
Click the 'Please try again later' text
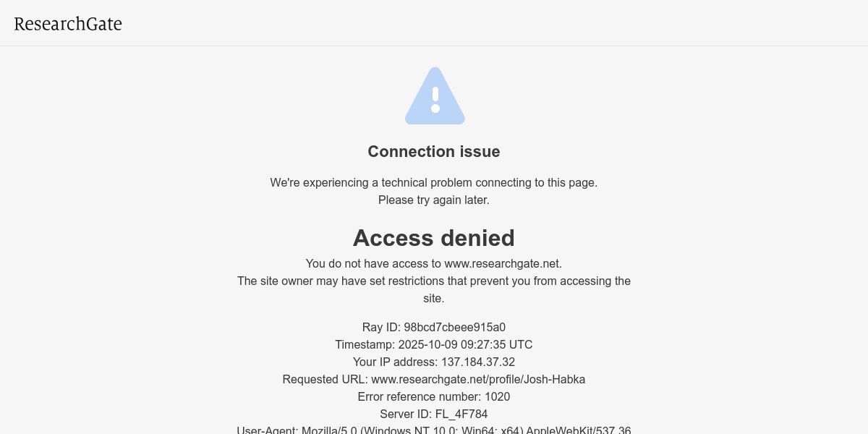[x=434, y=200]
